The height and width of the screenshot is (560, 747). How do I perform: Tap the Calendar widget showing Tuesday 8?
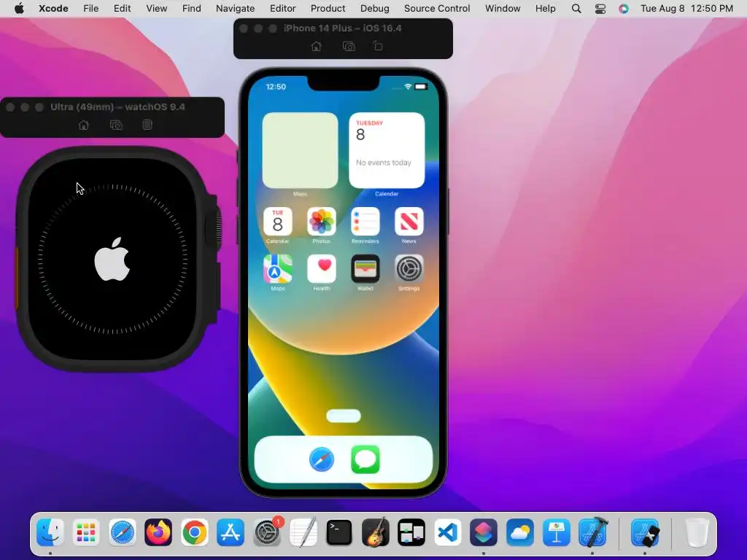pos(387,150)
